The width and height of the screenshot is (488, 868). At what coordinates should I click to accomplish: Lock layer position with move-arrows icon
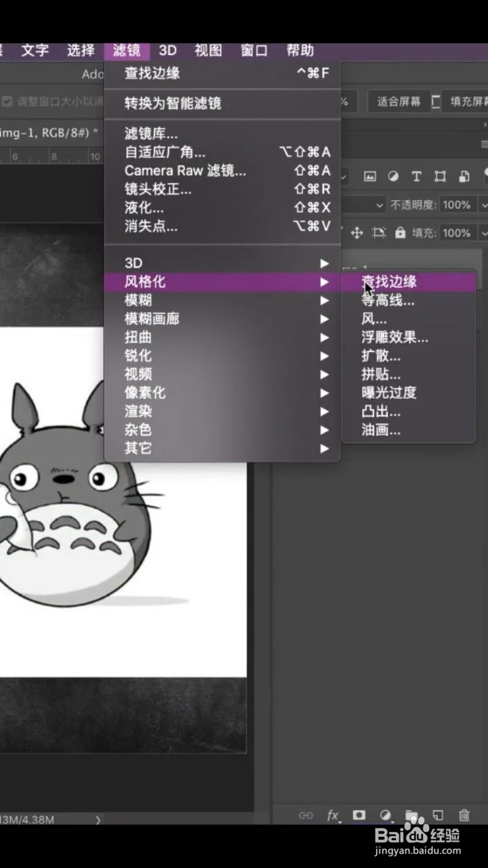coord(357,233)
